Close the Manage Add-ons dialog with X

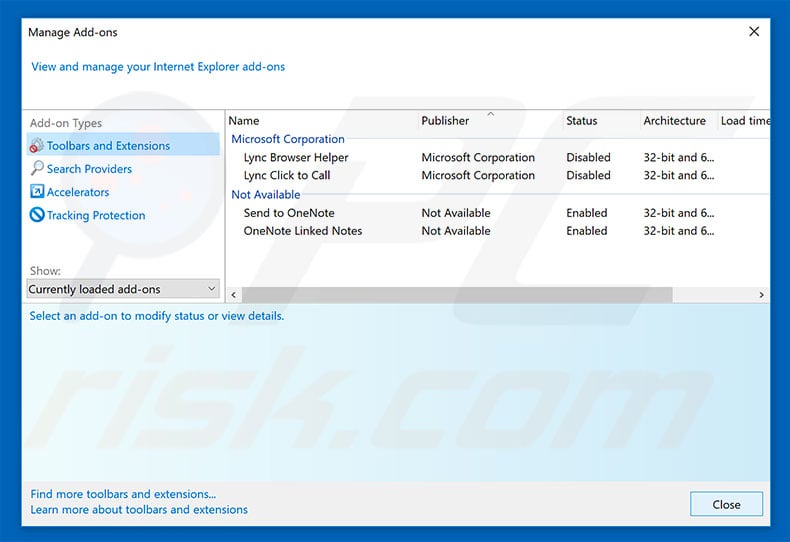[x=754, y=32]
